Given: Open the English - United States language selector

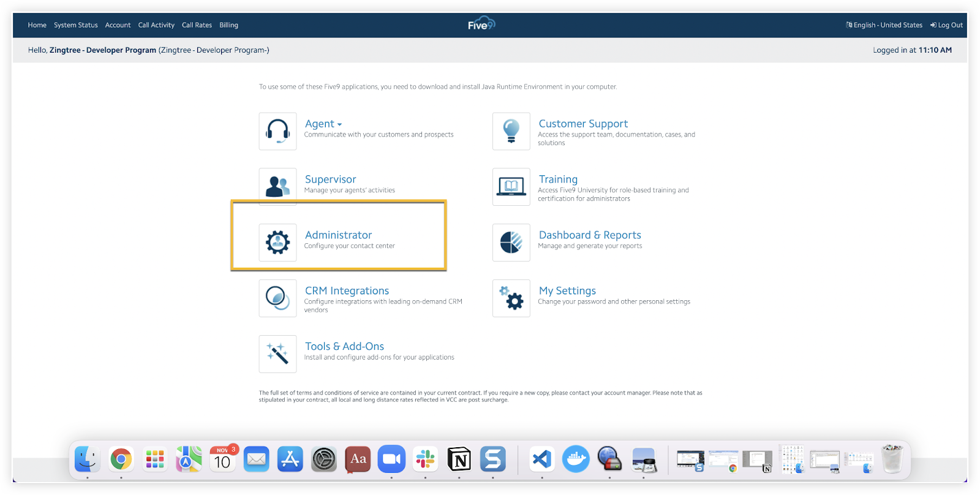Looking at the screenshot, I should (x=884, y=25).
